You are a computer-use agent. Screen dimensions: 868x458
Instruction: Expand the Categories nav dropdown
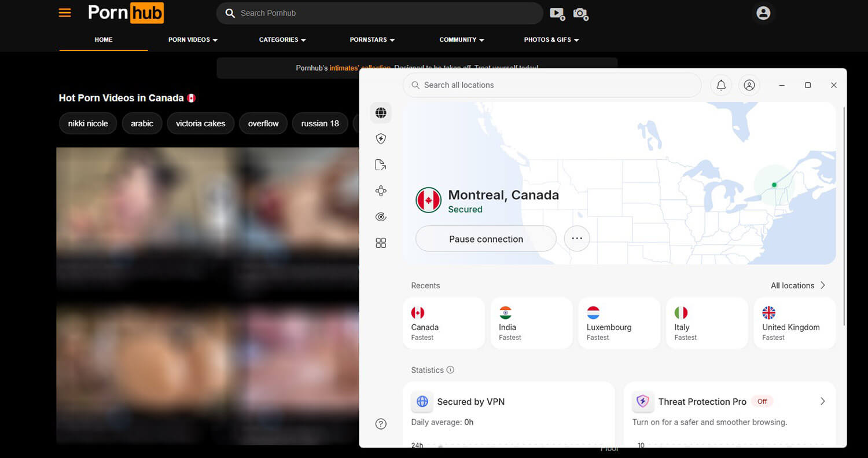click(282, 40)
